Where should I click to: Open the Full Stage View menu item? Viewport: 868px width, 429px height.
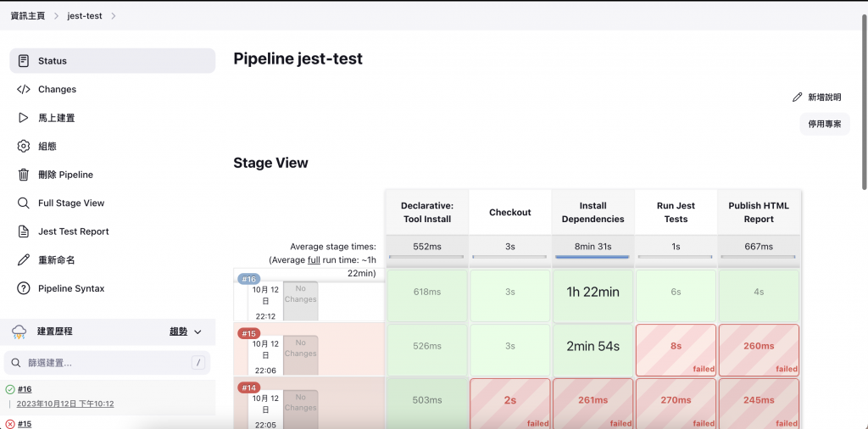71,203
